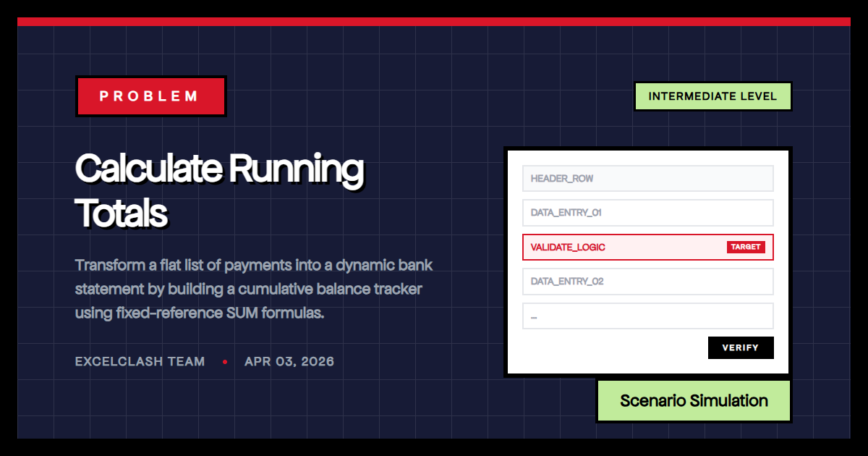Select the INTERMEDIATE LEVEL badge
Screen dimensions: 868x456
click(712, 96)
